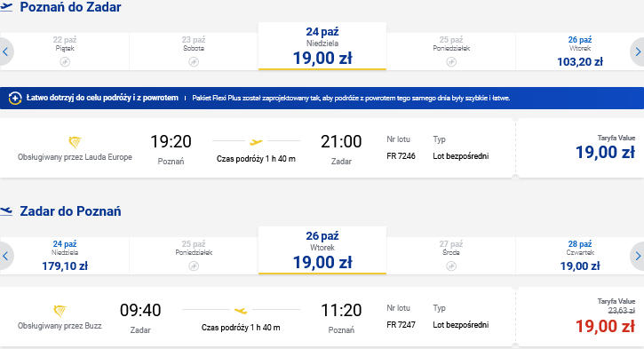Click next dates arrow for Poznań to Zadar
Screen dimensions: 644x349
638,52
